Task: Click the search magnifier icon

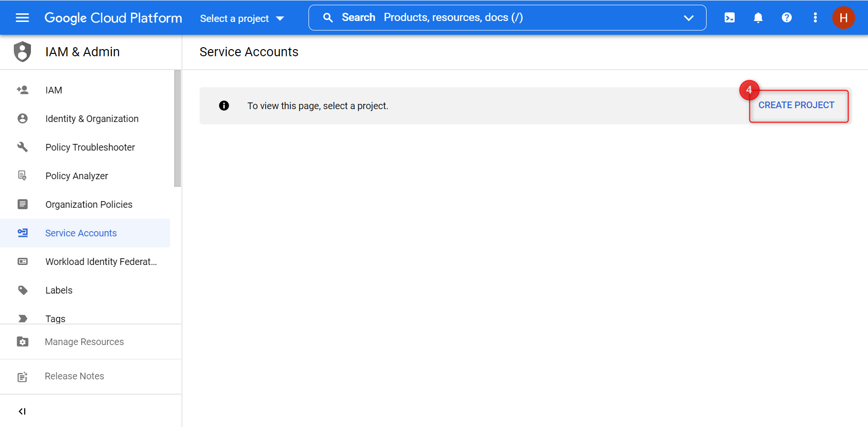Action: pos(328,18)
